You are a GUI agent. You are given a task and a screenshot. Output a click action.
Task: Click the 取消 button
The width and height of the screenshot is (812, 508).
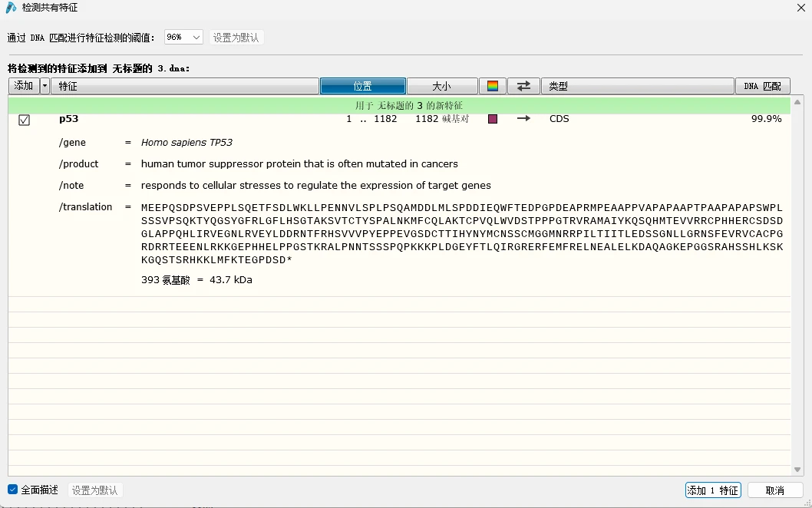(x=774, y=490)
